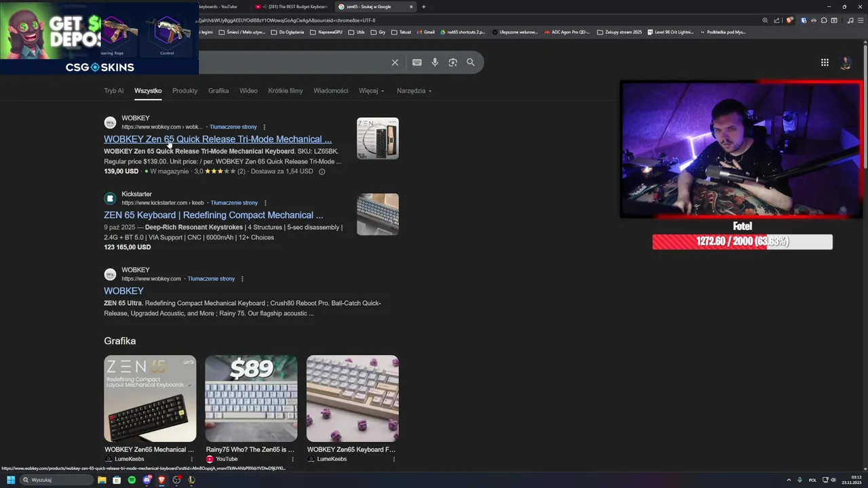Open purple keycaps Zen65 image result
Screen dimensions: 868x488
352,399
